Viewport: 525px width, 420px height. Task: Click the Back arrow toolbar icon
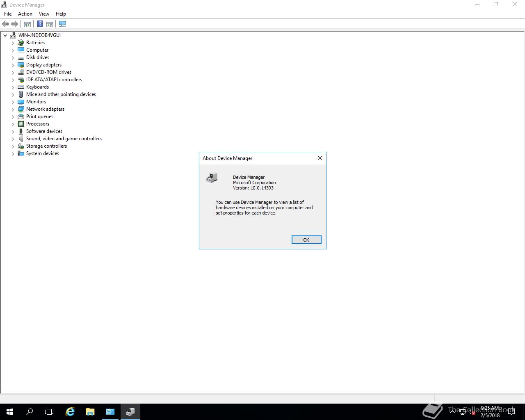tap(5, 24)
